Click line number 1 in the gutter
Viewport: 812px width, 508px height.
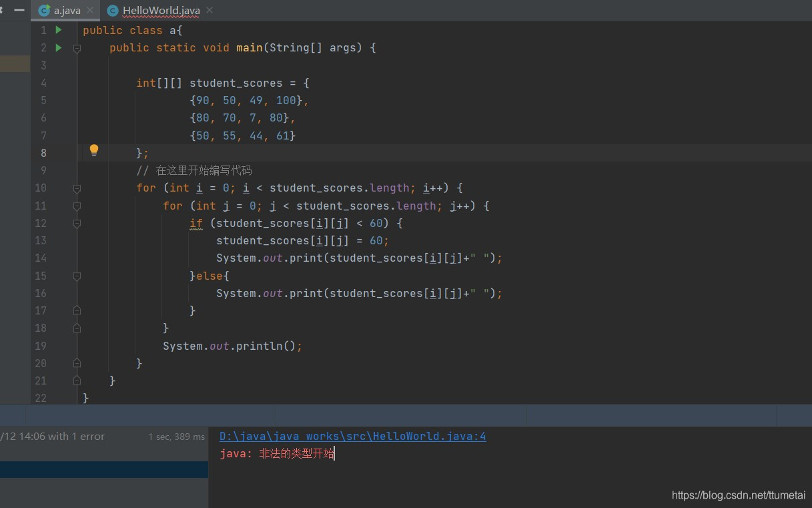(x=43, y=30)
